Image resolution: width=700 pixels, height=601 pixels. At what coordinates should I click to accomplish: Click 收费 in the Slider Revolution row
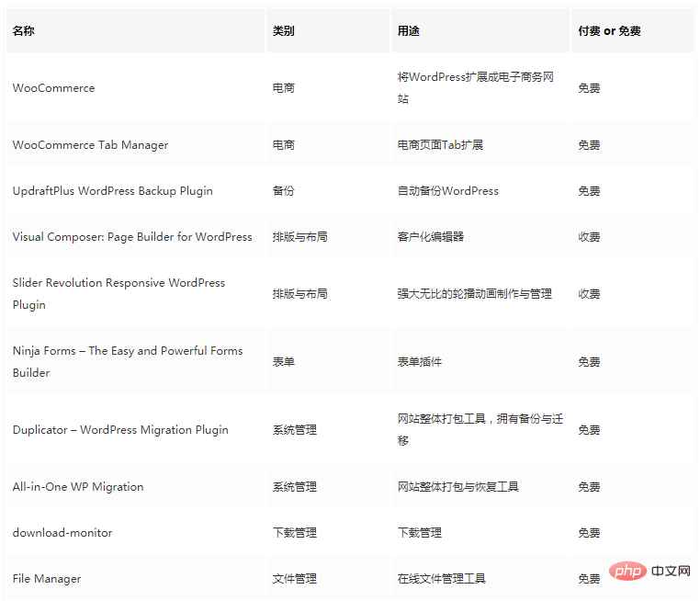[x=589, y=294]
